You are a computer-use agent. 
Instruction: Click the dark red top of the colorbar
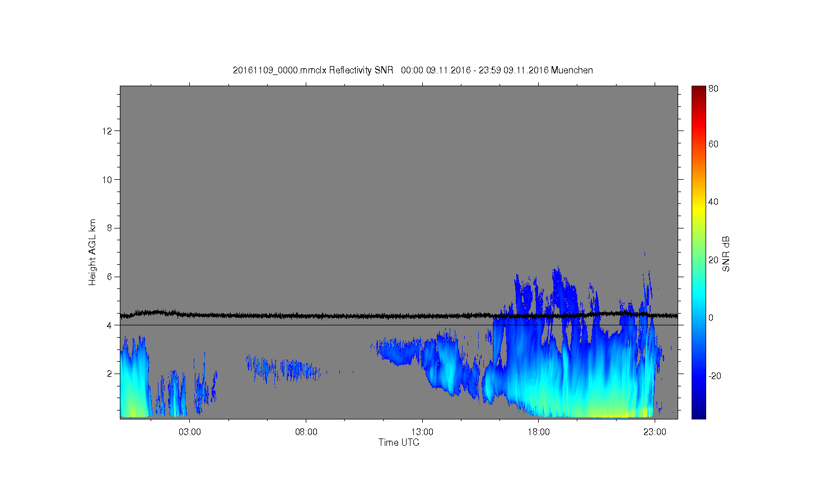698,90
